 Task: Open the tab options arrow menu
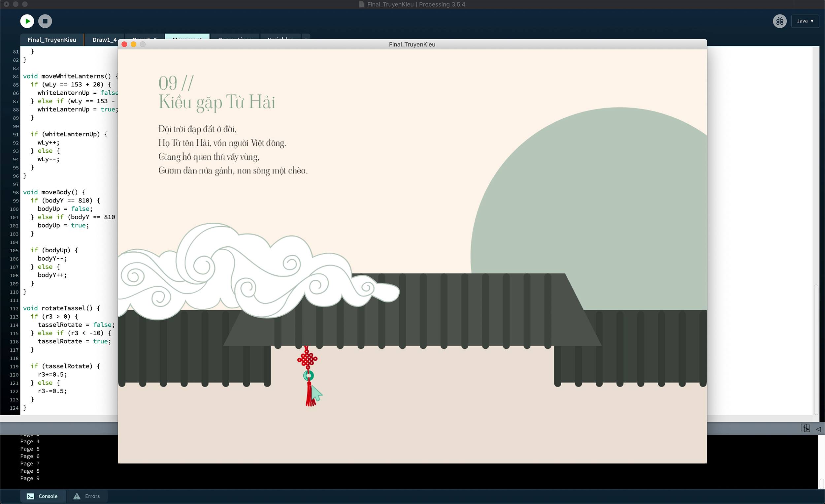pyautogui.click(x=306, y=37)
